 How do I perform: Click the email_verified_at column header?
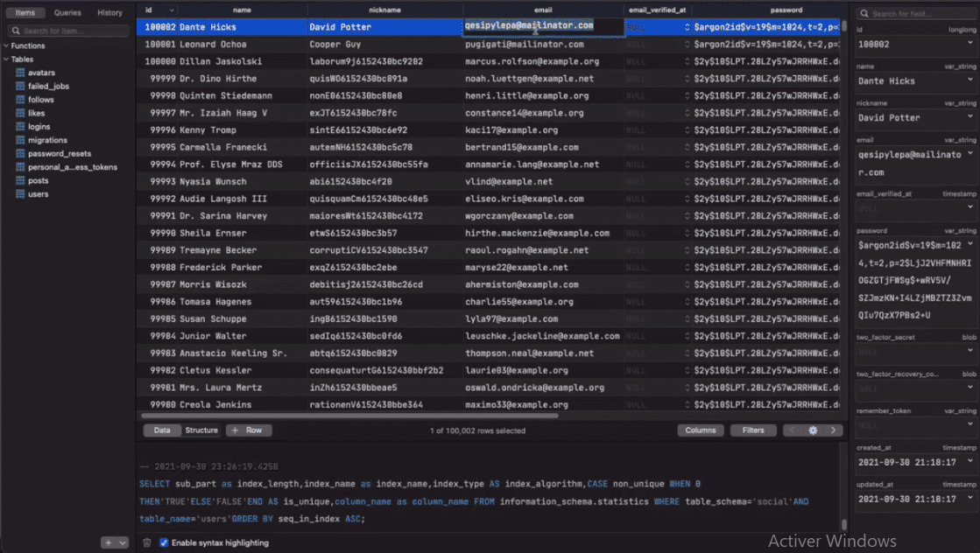pyautogui.click(x=658, y=10)
